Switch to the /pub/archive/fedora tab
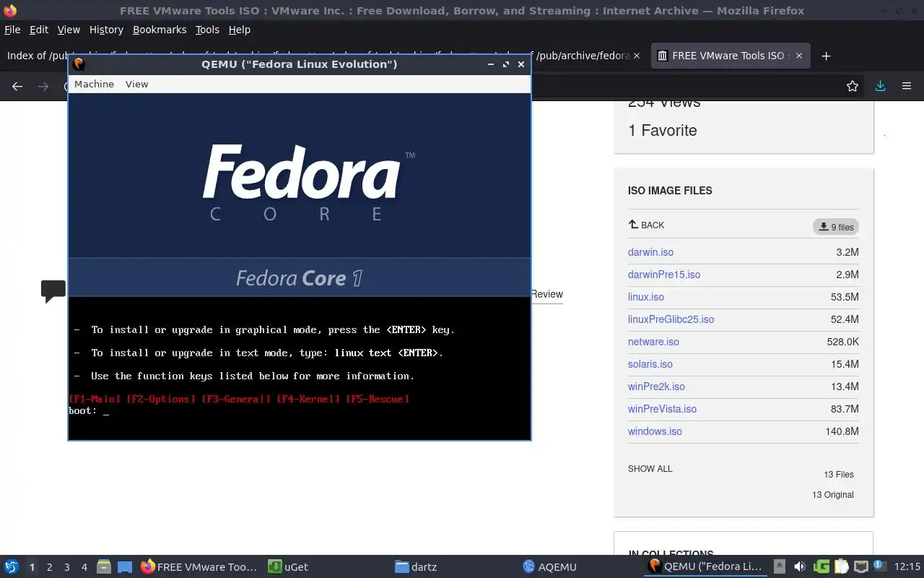Viewport: 924px width, 578px height. tap(583, 56)
